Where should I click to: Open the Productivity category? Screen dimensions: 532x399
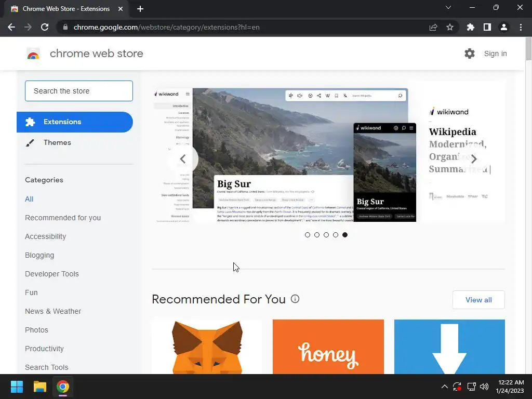[x=45, y=349]
